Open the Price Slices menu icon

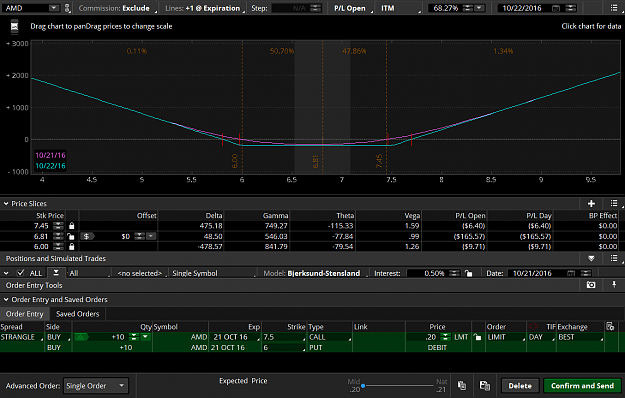click(x=614, y=203)
